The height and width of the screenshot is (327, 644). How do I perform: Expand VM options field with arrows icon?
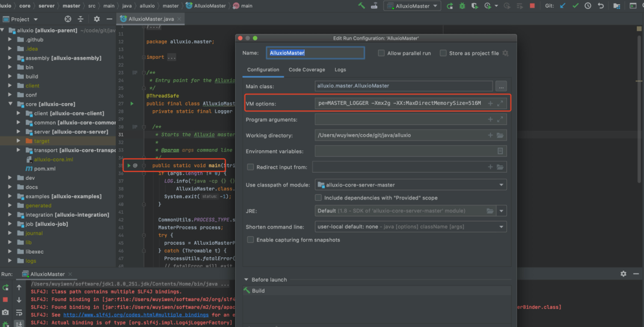[x=500, y=104]
